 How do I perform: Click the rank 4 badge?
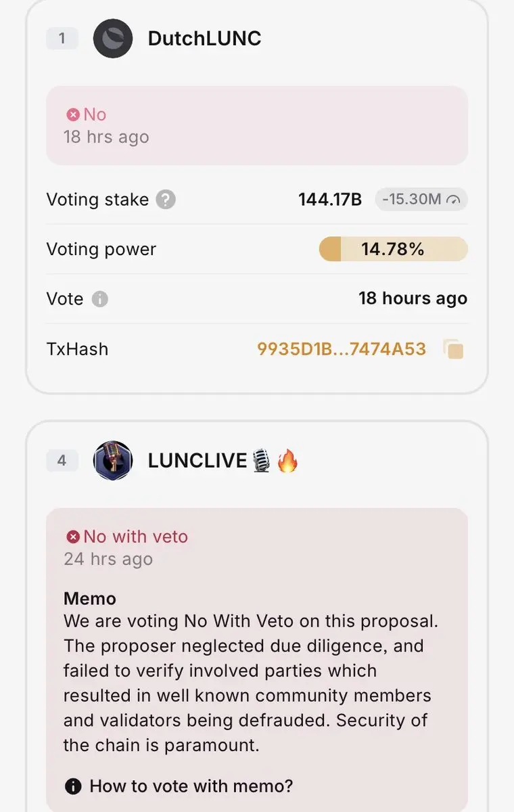point(62,461)
